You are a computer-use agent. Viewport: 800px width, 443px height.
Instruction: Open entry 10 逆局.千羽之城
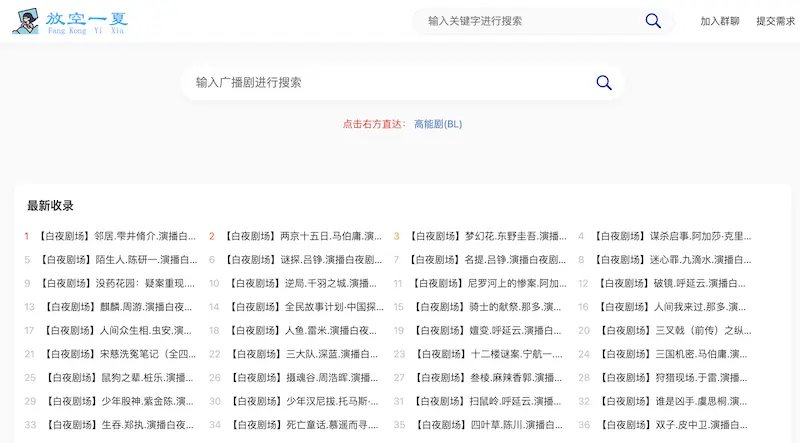pos(303,283)
